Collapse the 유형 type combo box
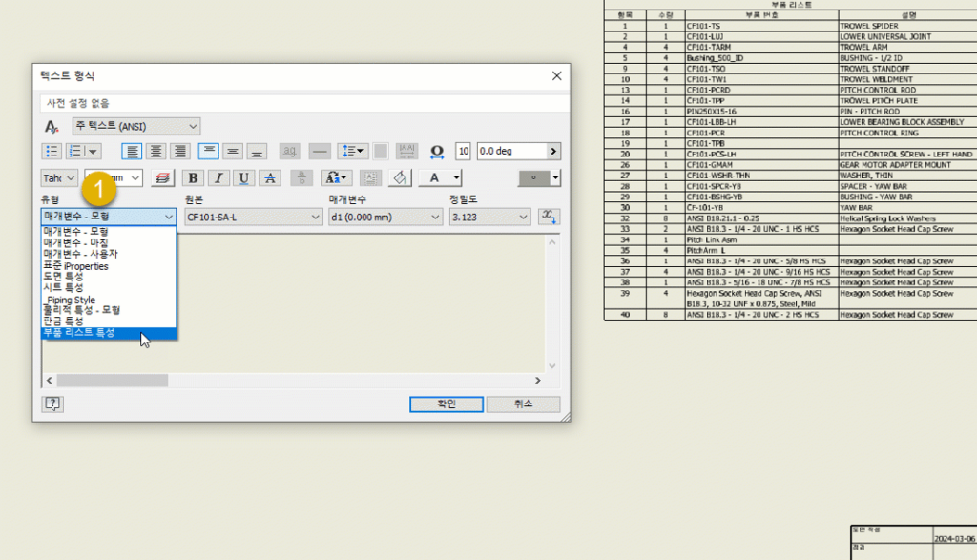Viewport: 977px width, 560px height. (x=109, y=217)
